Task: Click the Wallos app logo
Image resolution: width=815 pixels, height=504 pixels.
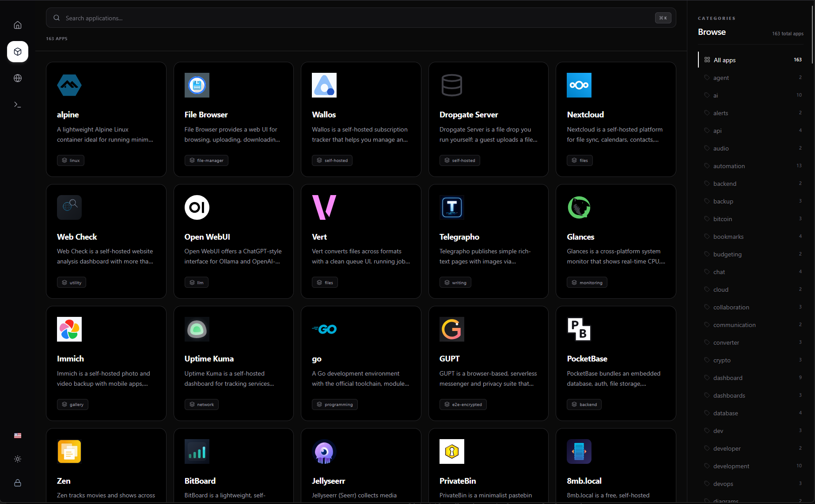Action: click(x=324, y=85)
